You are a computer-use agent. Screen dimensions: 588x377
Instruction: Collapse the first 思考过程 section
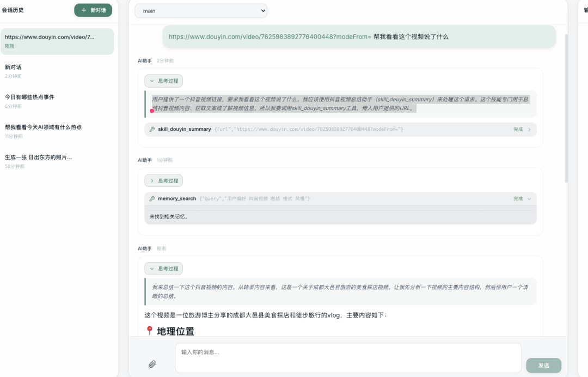(x=163, y=81)
